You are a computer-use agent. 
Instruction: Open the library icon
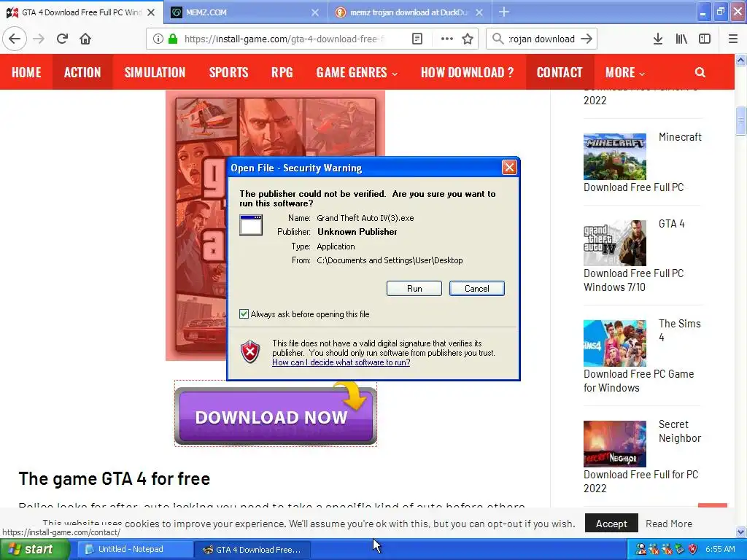681,39
